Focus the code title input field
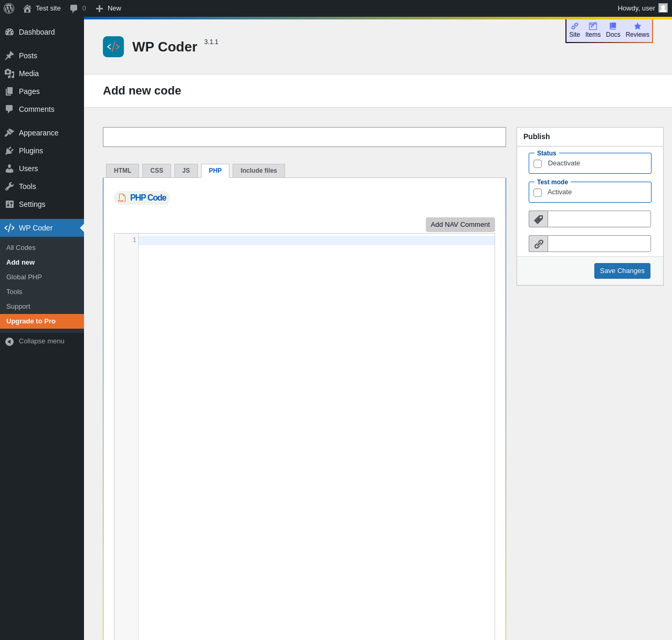This screenshot has width=672, height=640. [x=304, y=137]
